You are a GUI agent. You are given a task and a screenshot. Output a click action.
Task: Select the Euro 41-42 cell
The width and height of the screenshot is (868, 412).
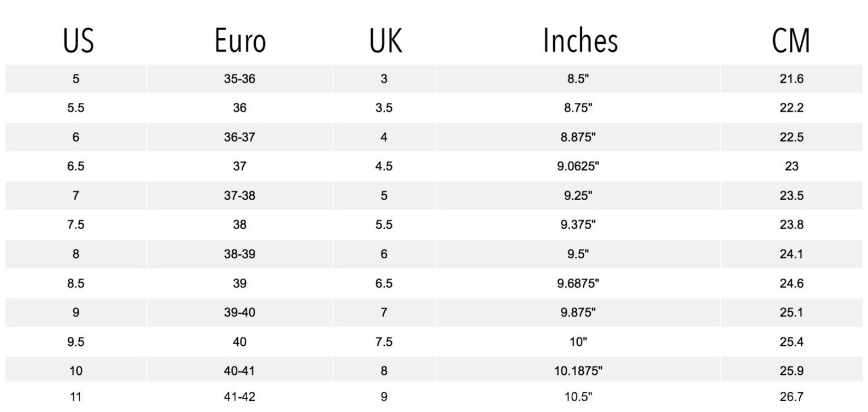(239, 397)
